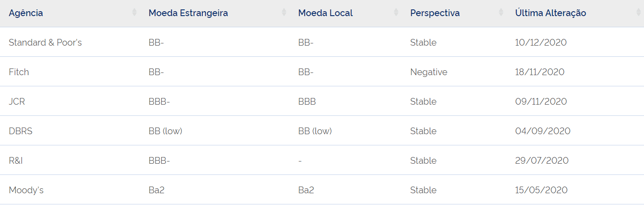644x208 pixels.
Task: Select the Standard & Poor's row
Action: click(322, 42)
